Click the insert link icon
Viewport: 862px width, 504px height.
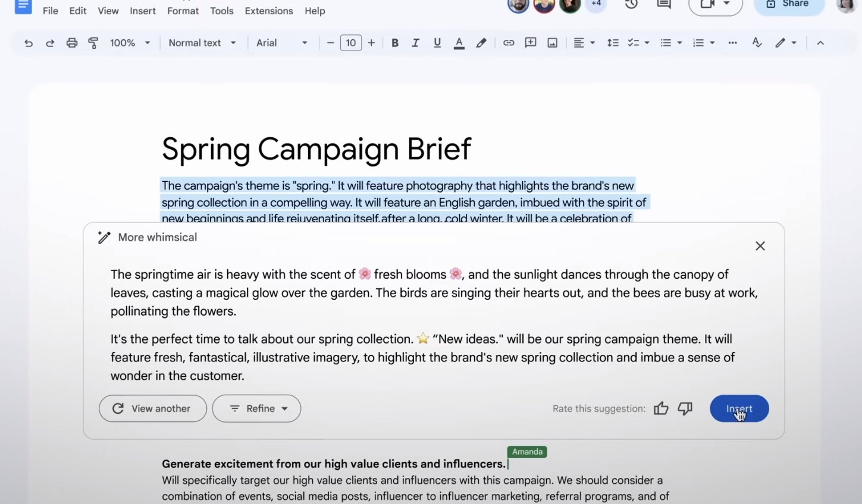point(509,43)
